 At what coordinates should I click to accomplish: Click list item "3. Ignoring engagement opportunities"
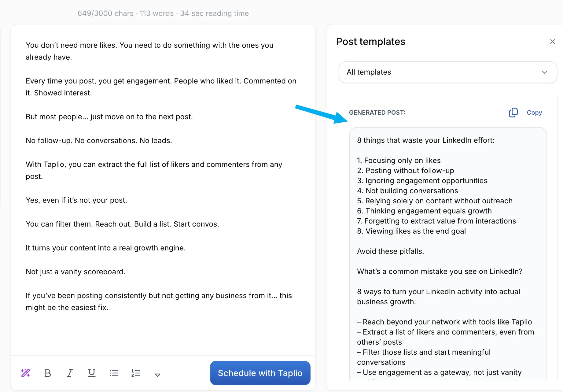point(422,181)
